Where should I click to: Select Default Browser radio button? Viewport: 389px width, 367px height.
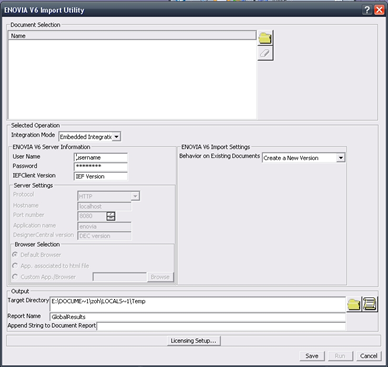[15, 255]
